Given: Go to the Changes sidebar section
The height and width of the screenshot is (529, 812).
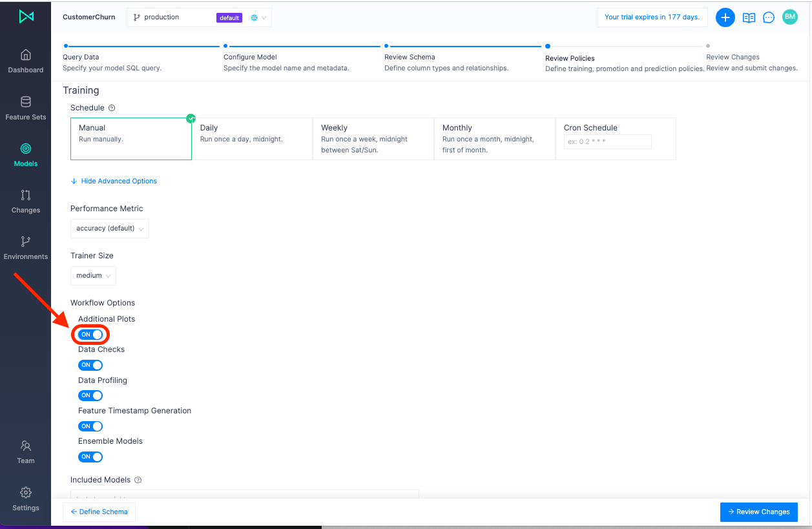Looking at the screenshot, I should 25,201.
